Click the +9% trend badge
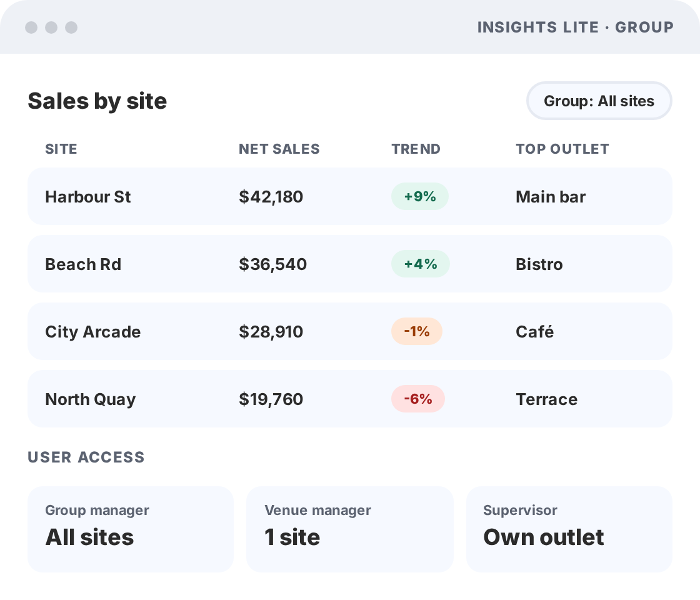 pyautogui.click(x=419, y=196)
